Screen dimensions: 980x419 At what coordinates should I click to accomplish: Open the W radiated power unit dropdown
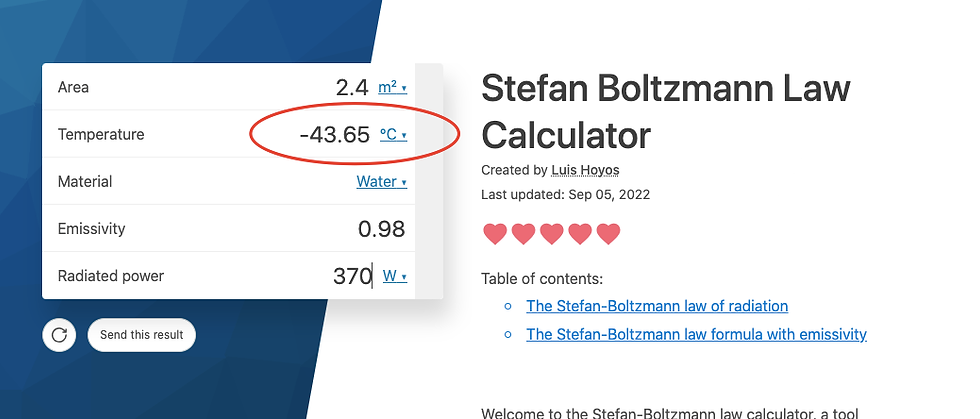395,276
